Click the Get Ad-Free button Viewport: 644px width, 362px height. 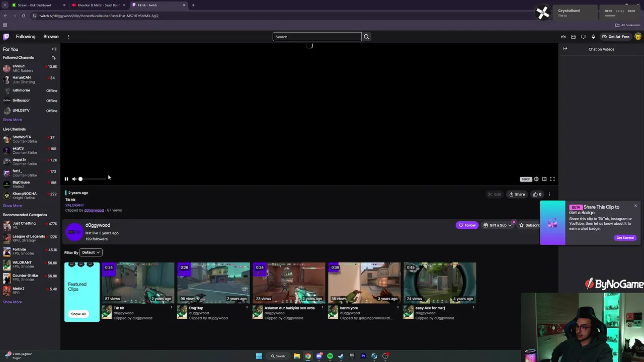pyautogui.click(x=615, y=37)
